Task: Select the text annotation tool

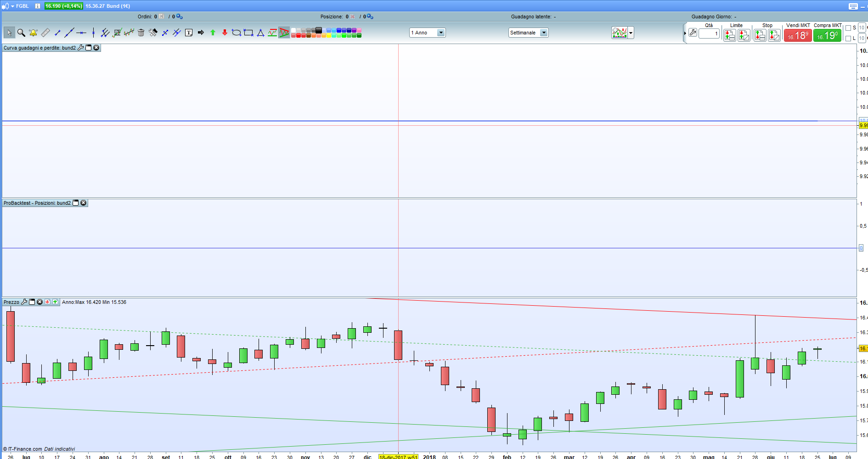Action: click(189, 33)
